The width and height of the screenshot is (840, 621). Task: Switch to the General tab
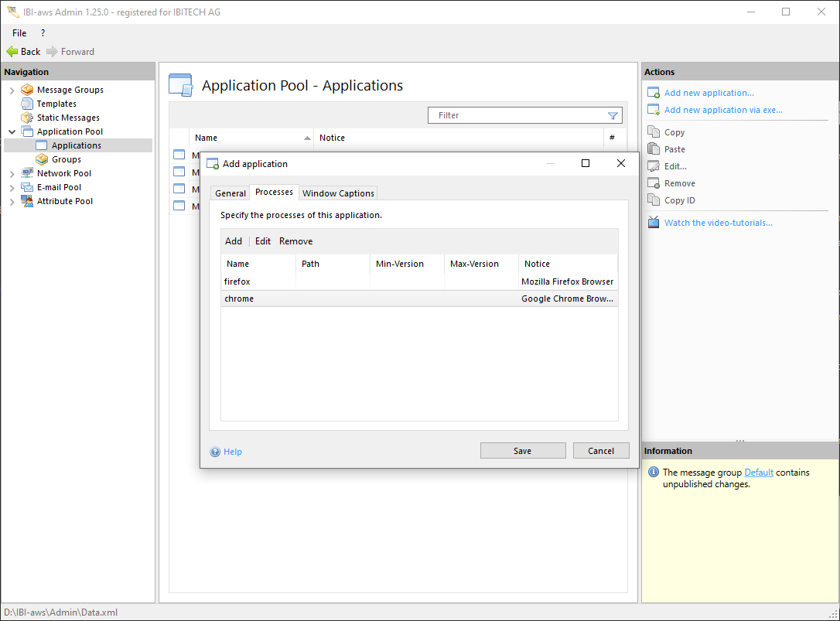point(230,193)
